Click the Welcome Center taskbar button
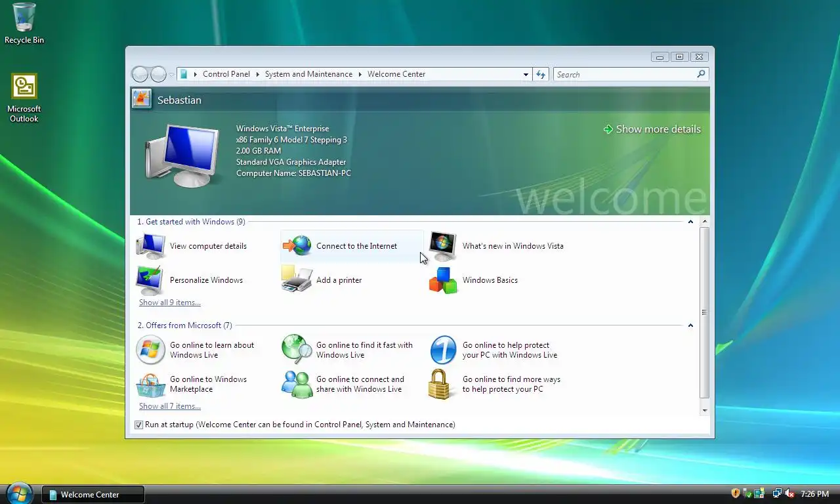This screenshot has width=840, height=504. pyautogui.click(x=93, y=495)
